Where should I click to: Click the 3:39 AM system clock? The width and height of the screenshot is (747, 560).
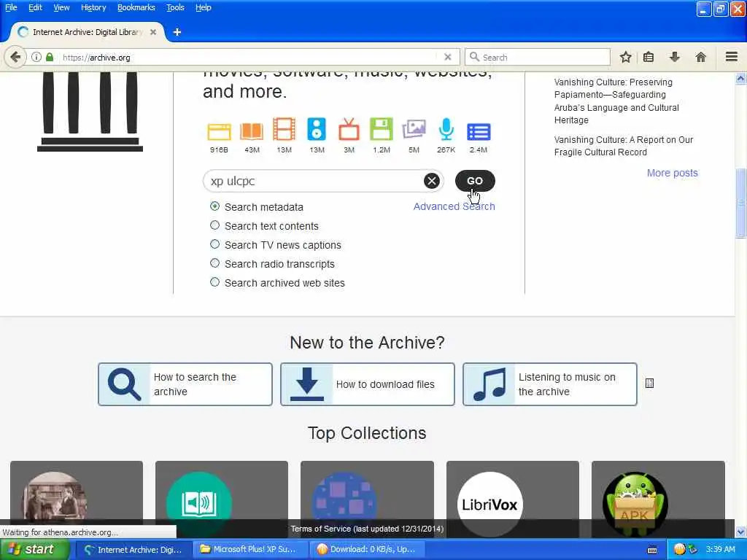tap(720, 549)
